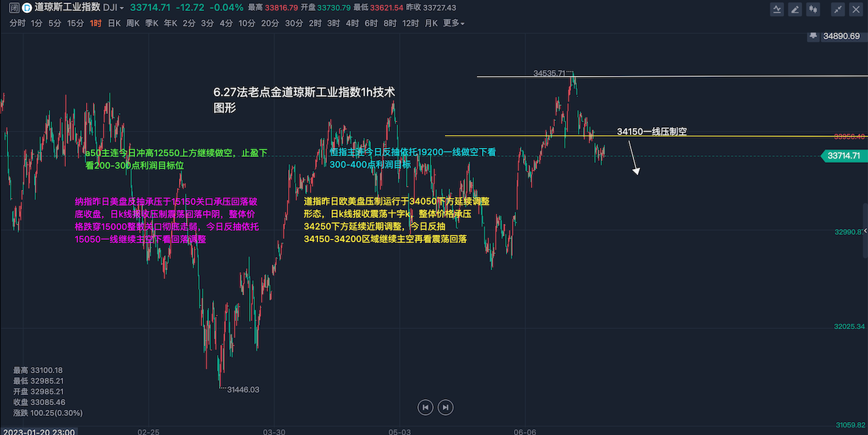Select the 分时 timeframe tab
The image size is (868, 435).
point(18,23)
